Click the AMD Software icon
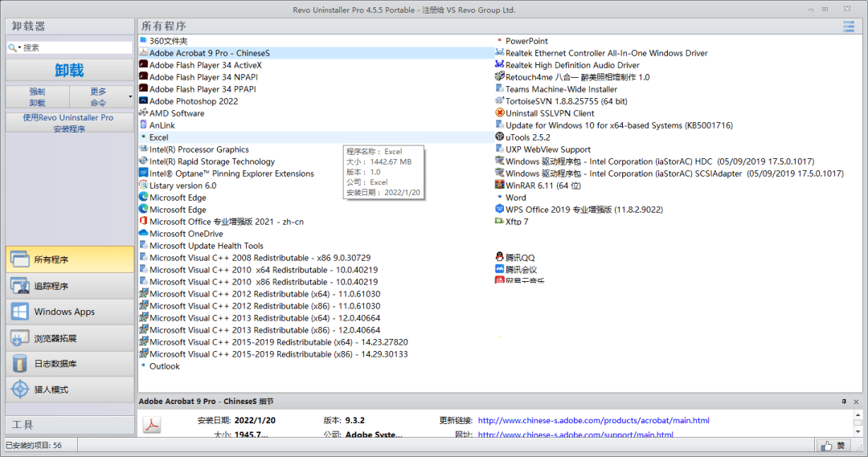This screenshot has width=868, height=457. point(143,113)
